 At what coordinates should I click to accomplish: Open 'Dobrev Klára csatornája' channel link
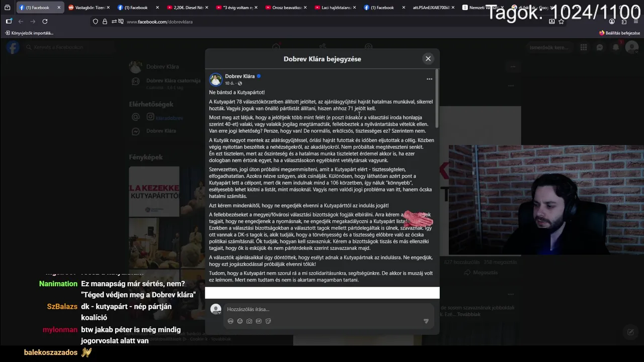tap(173, 80)
